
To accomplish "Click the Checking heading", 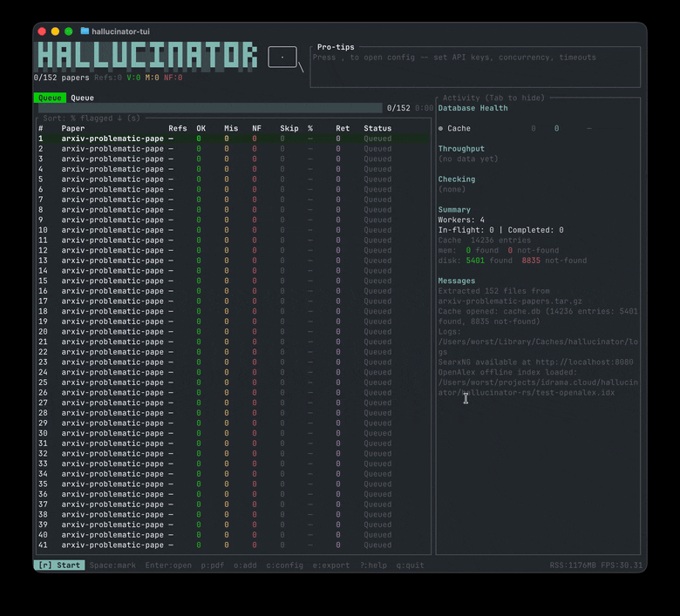I will click(457, 179).
